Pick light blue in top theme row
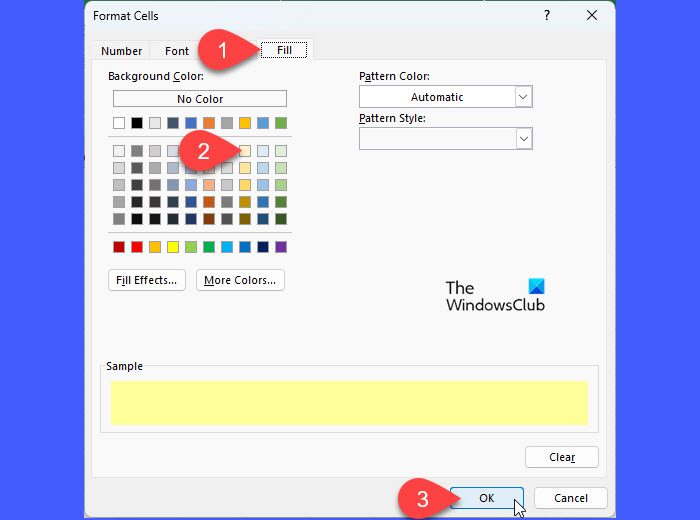This screenshot has width=700, height=520. (x=263, y=123)
